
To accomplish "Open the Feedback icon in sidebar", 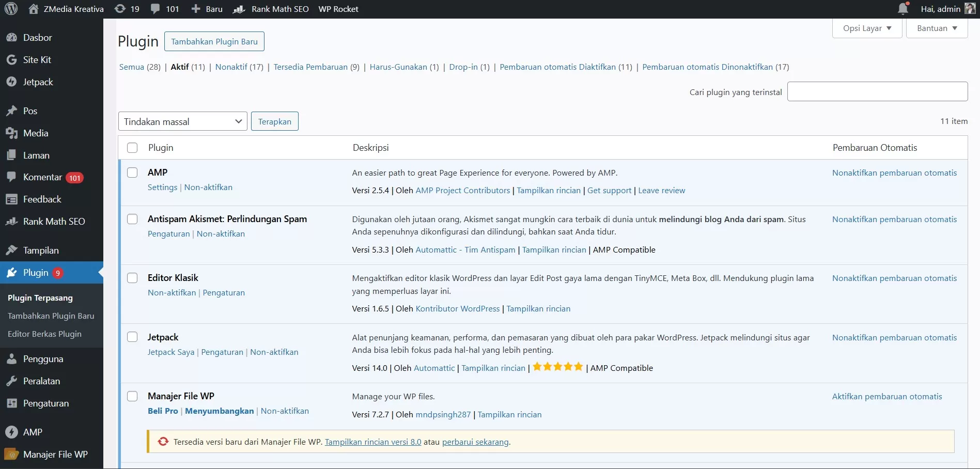I will pyautogui.click(x=11, y=199).
